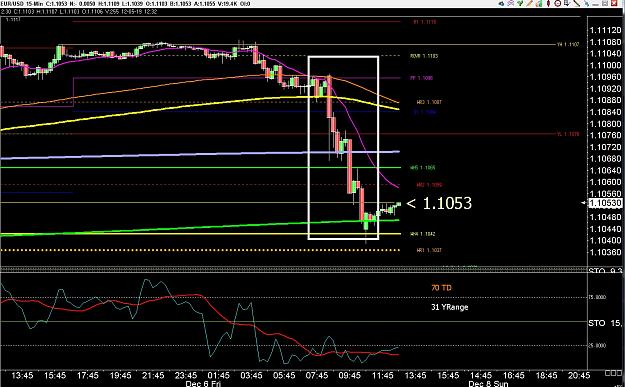Click the dark red diamond icon

548,4
